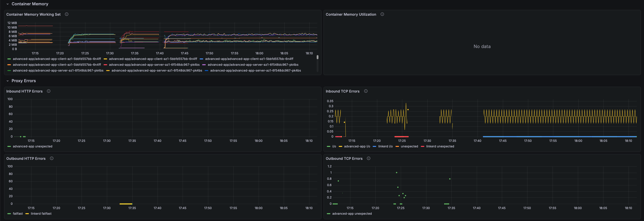
Task: Select the Proxy Errors row title
Action: pyautogui.click(x=24, y=81)
